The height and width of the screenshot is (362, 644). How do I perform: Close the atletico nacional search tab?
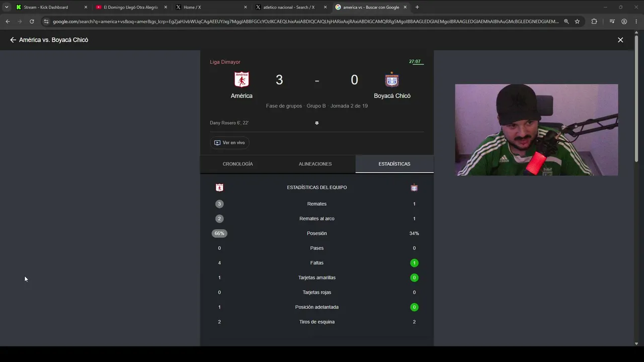[x=326, y=7]
